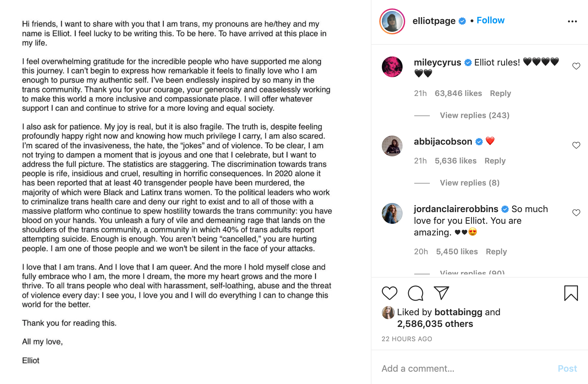Click abbijacobson's verified badge
The height and width of the screenshot is (384, 588).
(479, 141)
